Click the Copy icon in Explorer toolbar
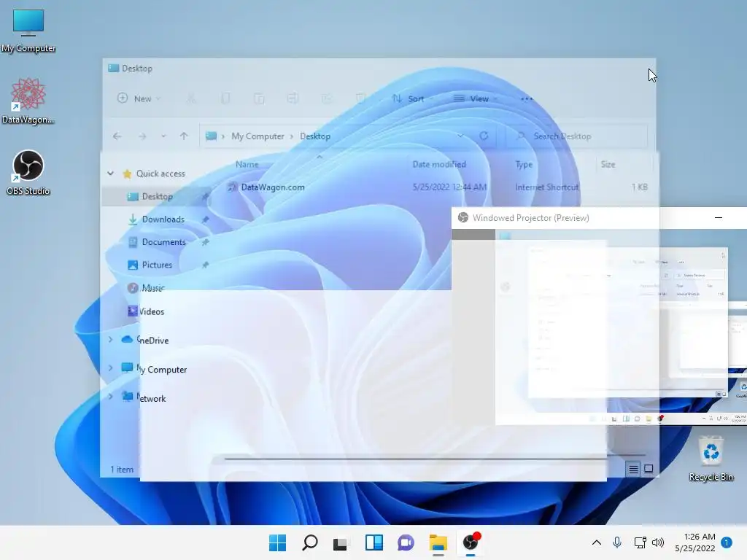Viewport: 747px width, 560px height. coord(225,98)
